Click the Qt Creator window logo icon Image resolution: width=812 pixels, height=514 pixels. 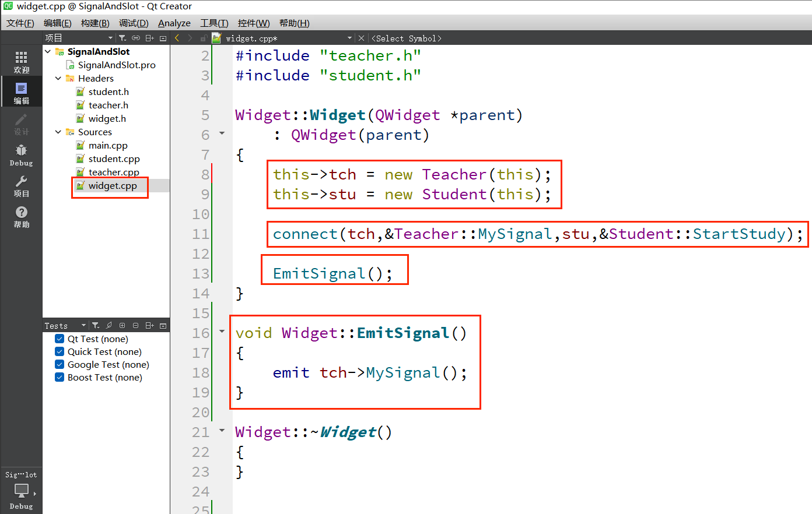click(x=8, y=6)
